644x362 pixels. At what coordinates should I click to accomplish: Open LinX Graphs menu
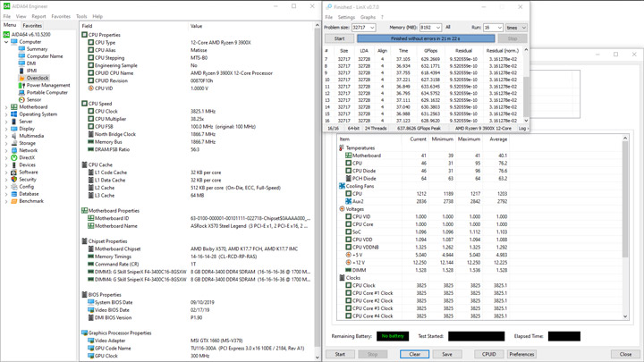368,17
